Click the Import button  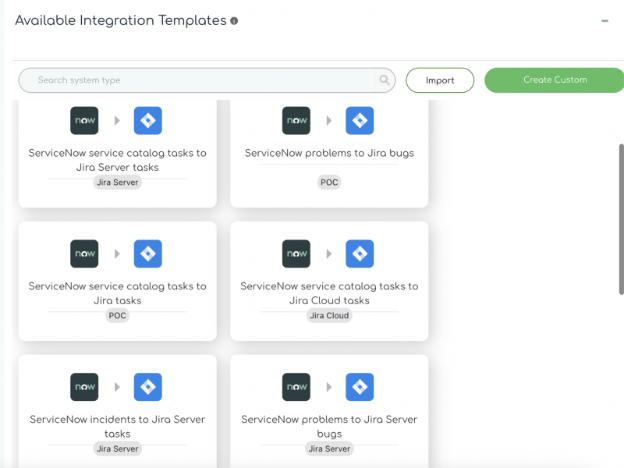click(x=440, y=80)
